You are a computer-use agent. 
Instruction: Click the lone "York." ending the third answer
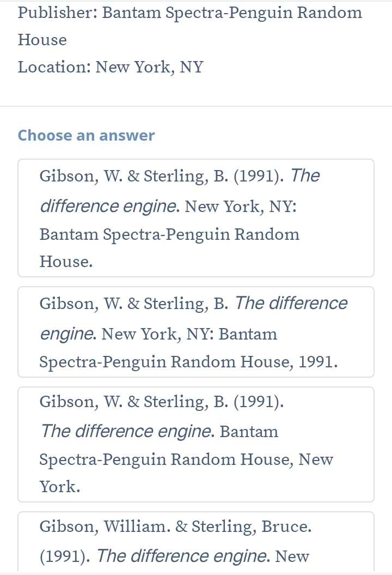[x=60, y=487]
